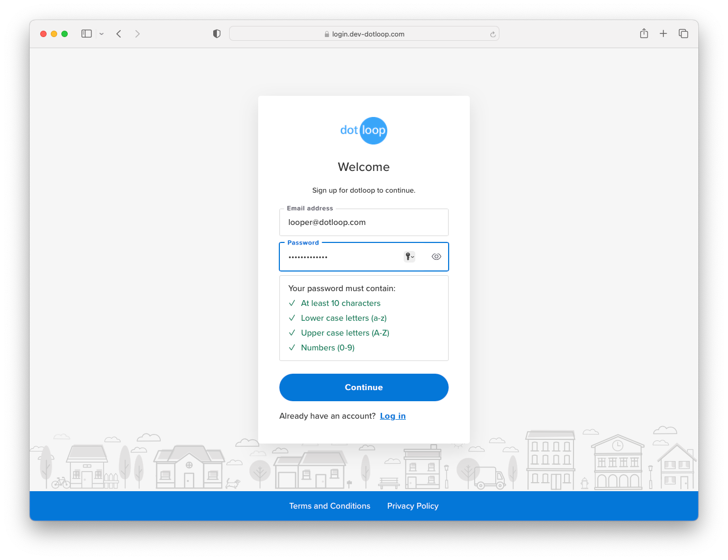This screenshot has height=560, width=728.
Task: Open the password autofill key dropdown
Action: (410, 257)
